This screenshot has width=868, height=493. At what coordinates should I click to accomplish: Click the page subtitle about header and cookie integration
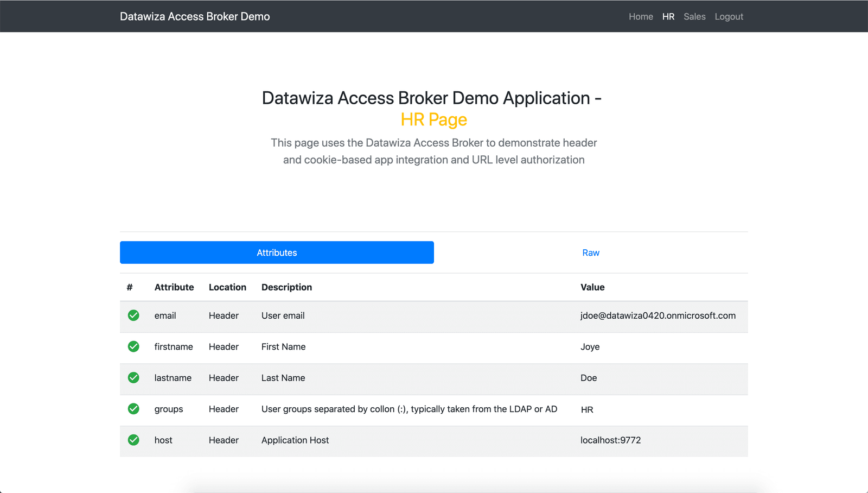(x=434, y=151)
